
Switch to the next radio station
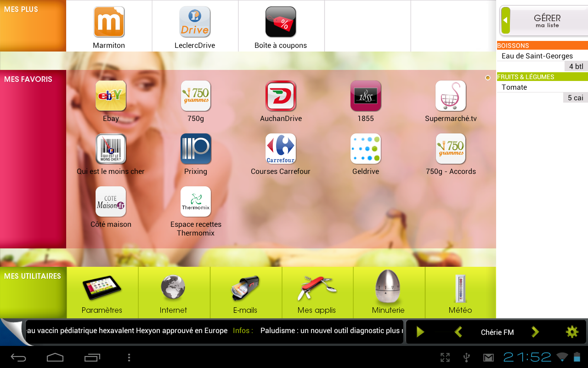535,332
